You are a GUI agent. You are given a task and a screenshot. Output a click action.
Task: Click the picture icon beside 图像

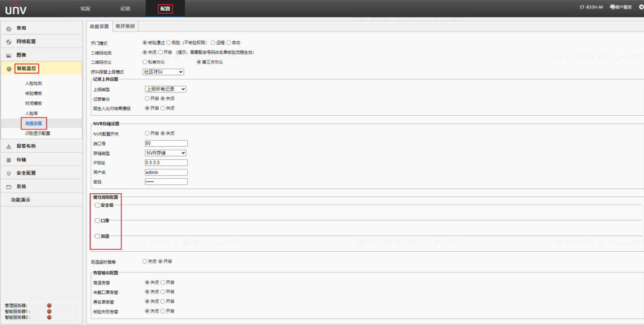tap(9, 55)
